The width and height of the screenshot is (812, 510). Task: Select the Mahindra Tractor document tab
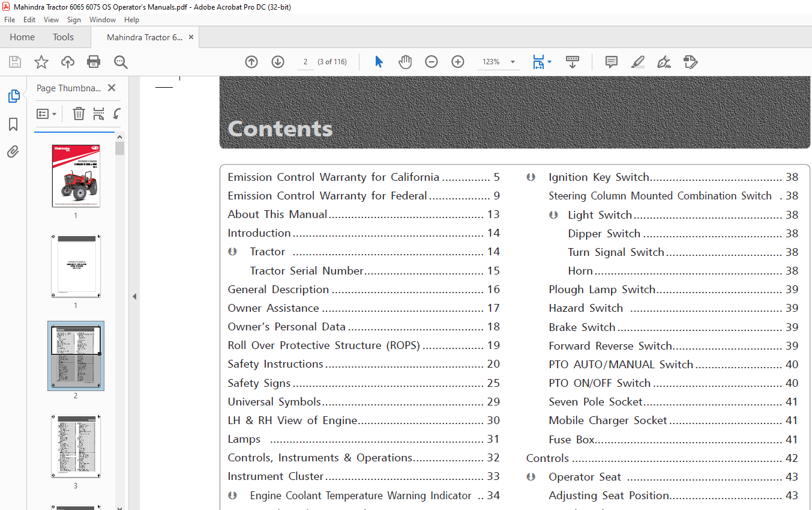tap(145, 37)
